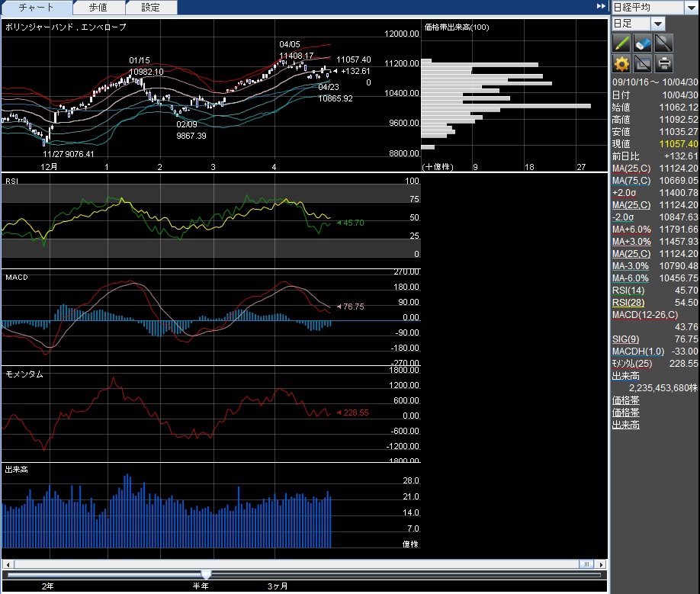Collapse side panel with double-arrow button
Viewport: 700px width, 594px height.
[x=601, y=7]
